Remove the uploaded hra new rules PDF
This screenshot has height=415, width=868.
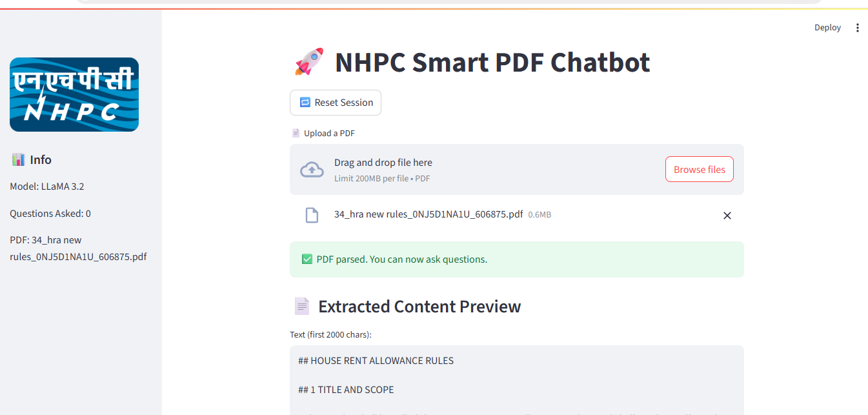coord(727,216)
